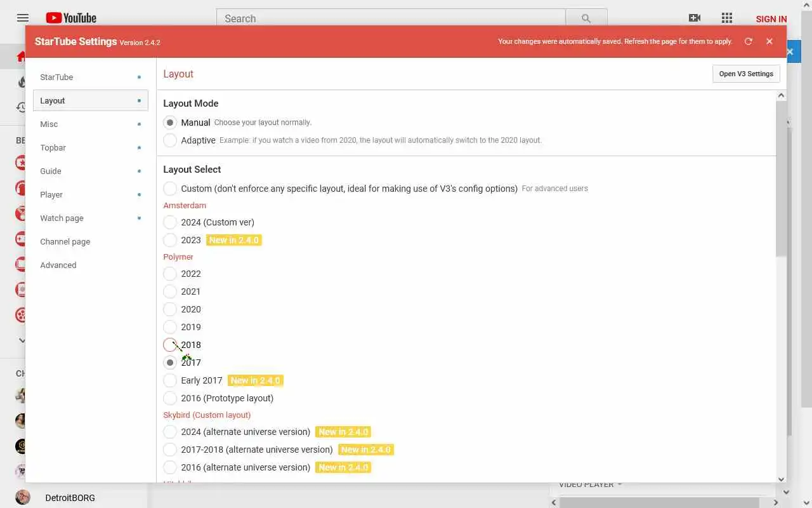Select the Custom layout option
Screen dimensions: 812x508
[x=170, y=189]
